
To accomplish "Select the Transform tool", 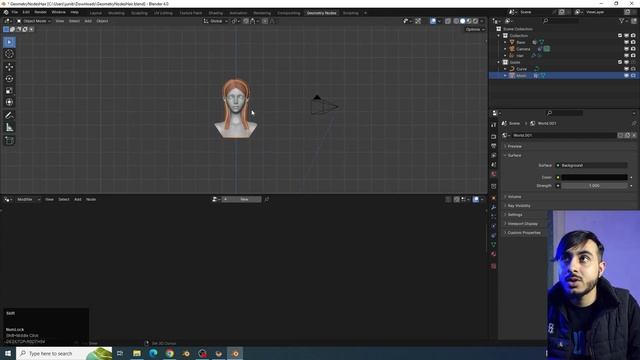I will point(9,102).
